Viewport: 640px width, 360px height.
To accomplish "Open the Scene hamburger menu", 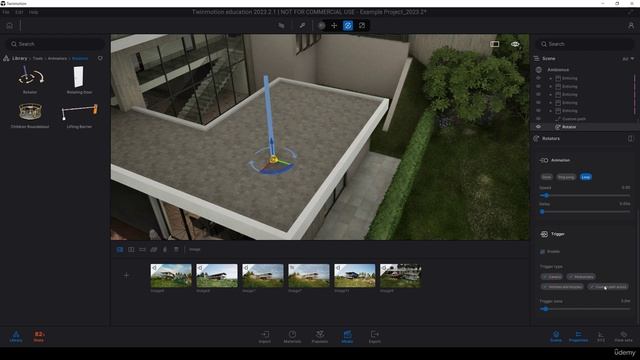I will pos(537,59).
